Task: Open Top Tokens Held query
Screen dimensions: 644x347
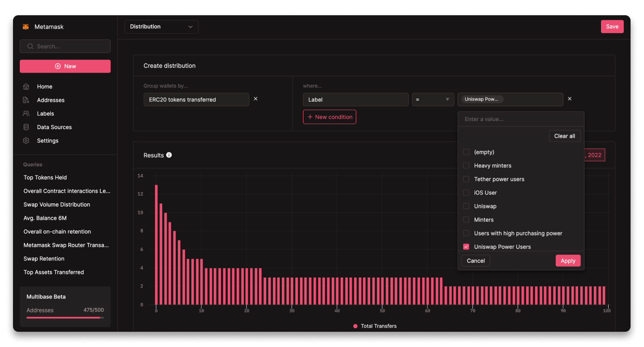Action: [x=45, y=178]
